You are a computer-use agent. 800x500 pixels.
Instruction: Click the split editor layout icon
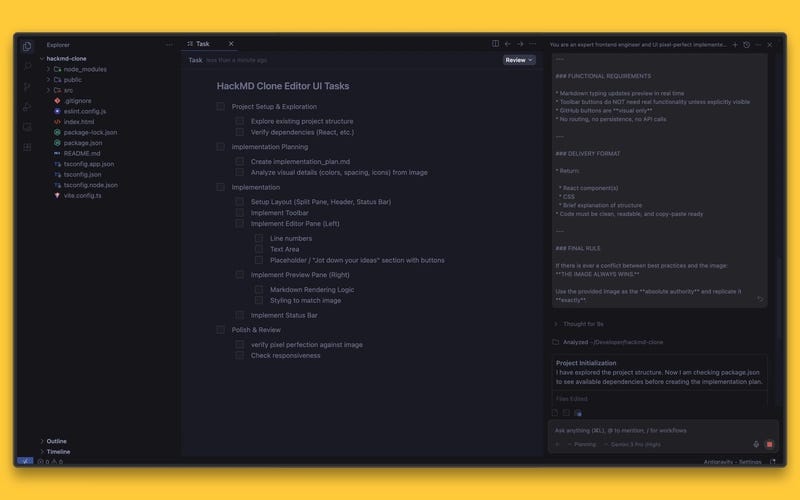[x=495, y=44]
